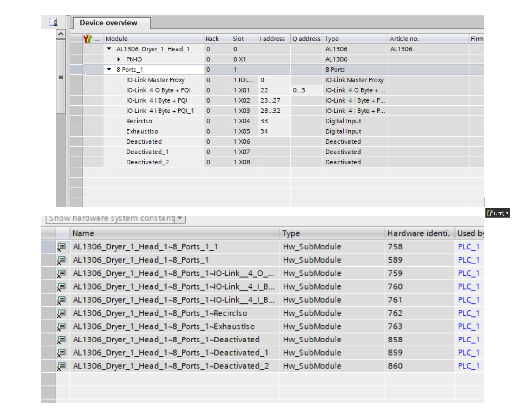Click the paste options (Ctrl) icon
Screen dimensions: 519x420
[490, 213]
